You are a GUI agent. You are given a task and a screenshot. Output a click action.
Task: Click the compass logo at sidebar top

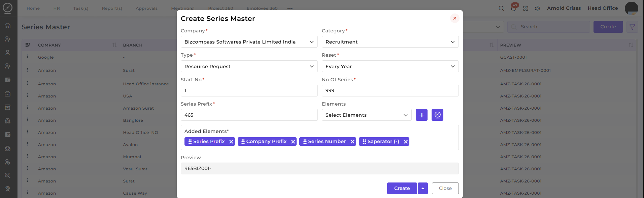point(7,8)
